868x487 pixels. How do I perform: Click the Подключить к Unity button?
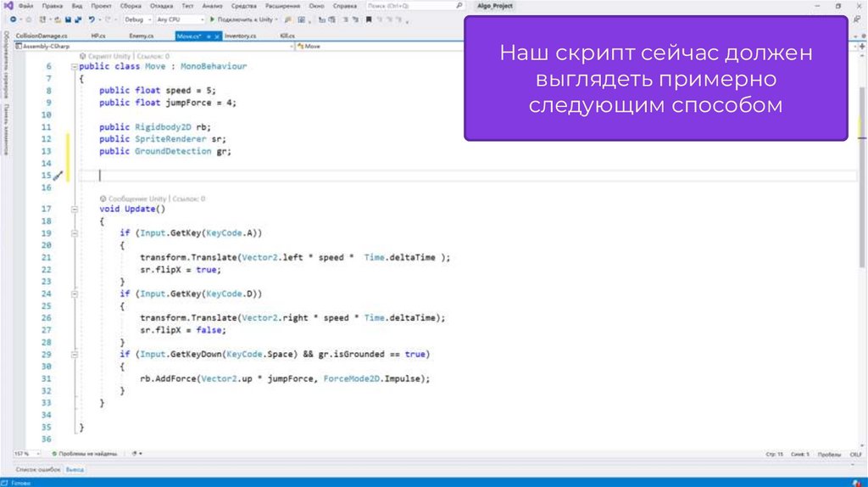pyautogui.click(x=243, y=20)
